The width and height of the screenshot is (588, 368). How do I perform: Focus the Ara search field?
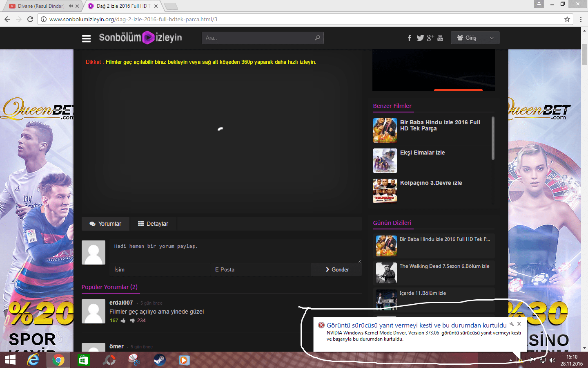(263, 38)
